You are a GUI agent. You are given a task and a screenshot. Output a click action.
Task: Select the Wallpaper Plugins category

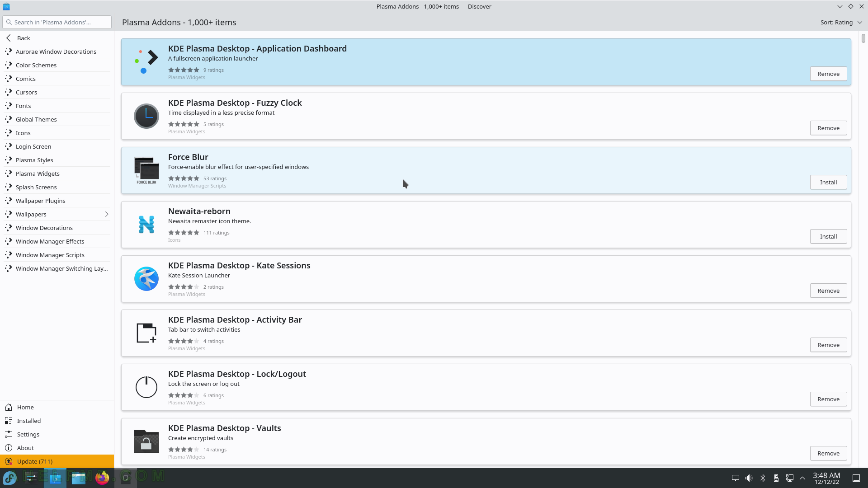(x=57, y=201)
